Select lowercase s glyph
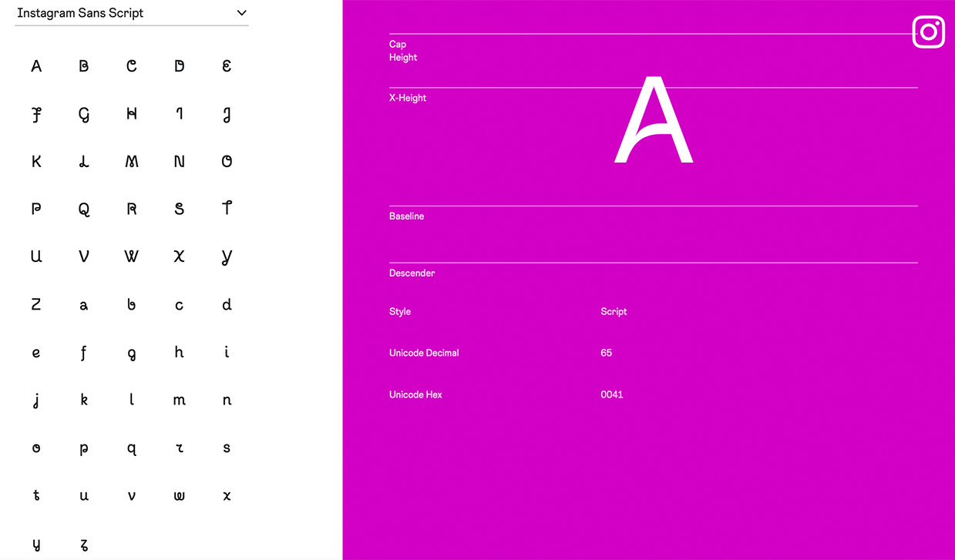The width and height of the screenshot is (955, 560). click(227, 448)
